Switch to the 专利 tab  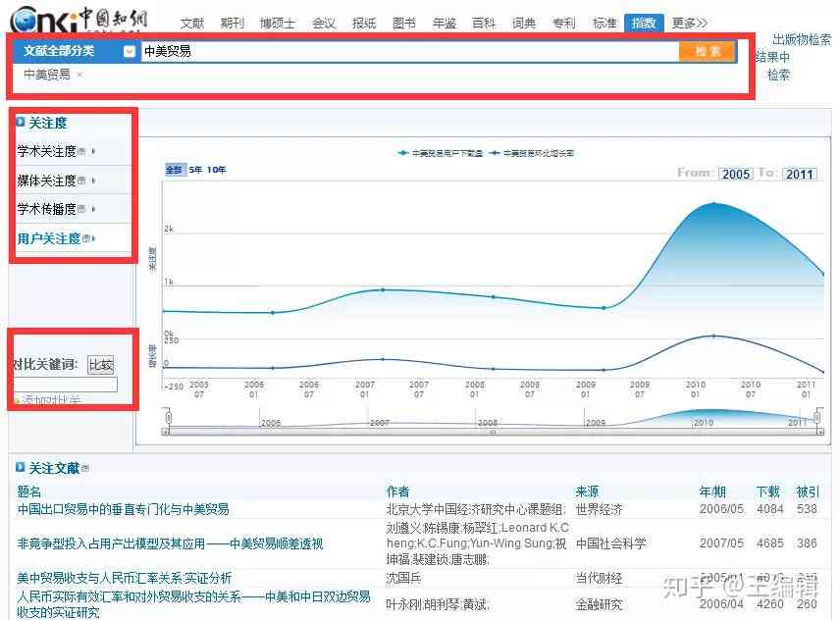coord(564,23)
